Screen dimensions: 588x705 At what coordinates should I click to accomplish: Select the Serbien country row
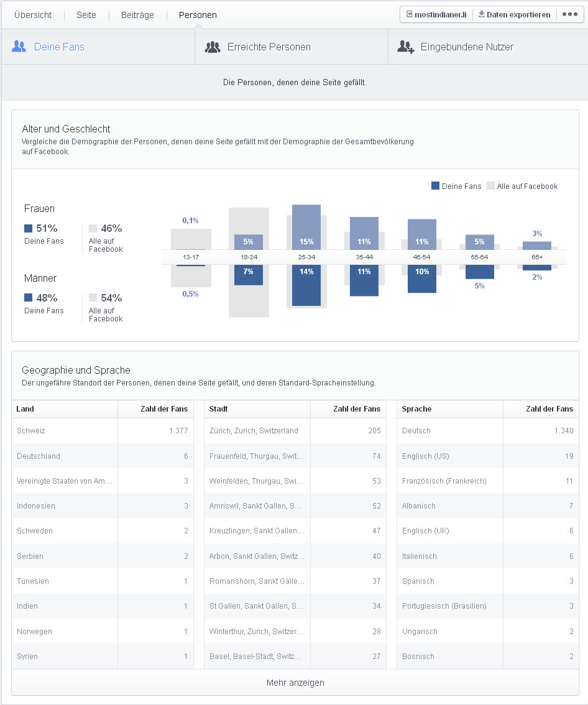tap(103, 556)
